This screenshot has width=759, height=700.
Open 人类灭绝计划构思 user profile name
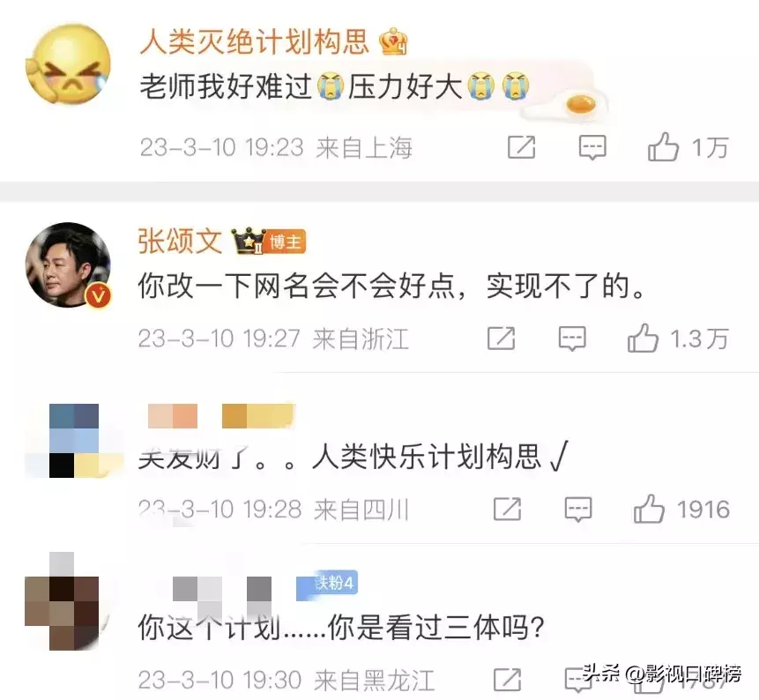255,41
